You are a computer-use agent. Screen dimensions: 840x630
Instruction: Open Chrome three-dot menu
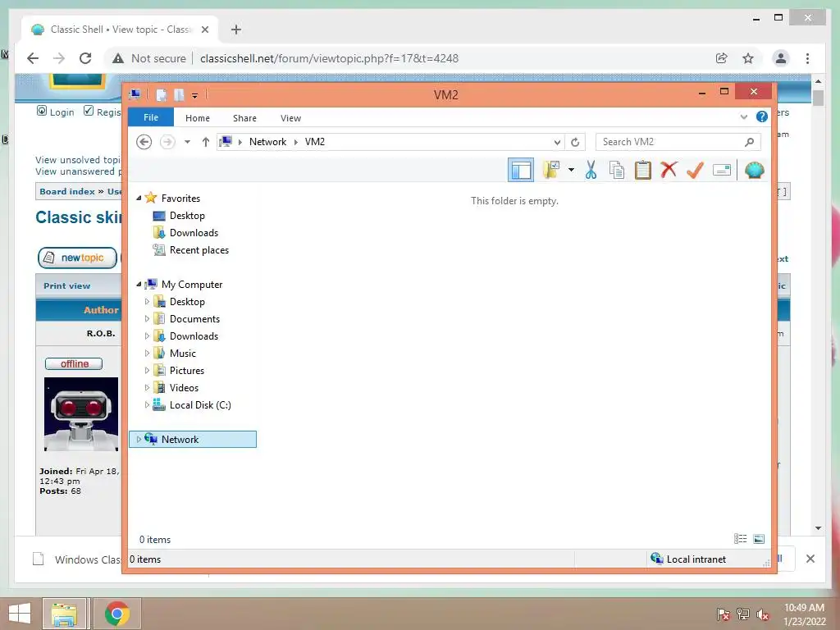[807, 58]
